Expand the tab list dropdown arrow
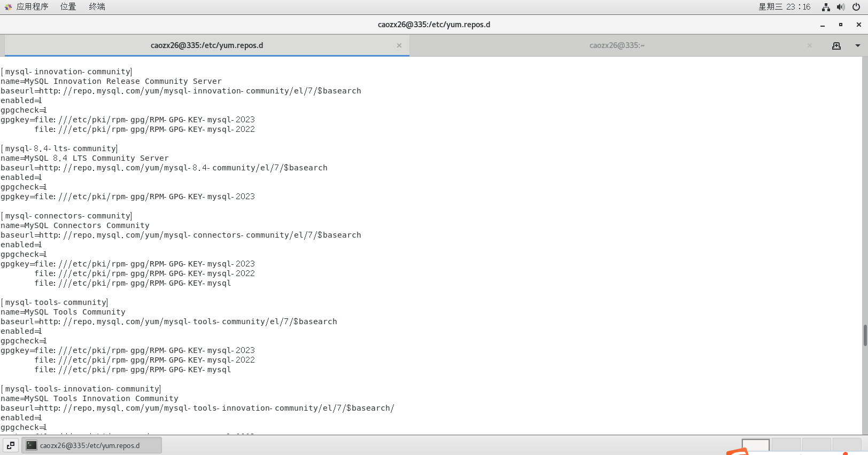The width and height of the screenshot is (868, 455). tap(858, 45)
